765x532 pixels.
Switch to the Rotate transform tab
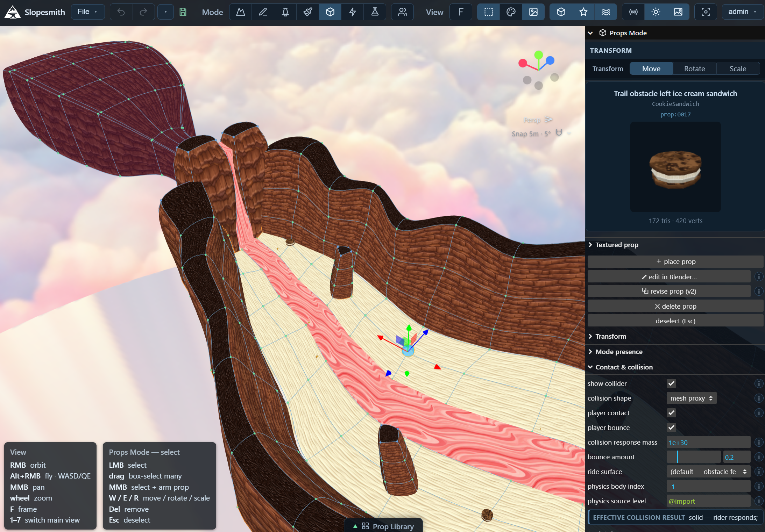[x=694, y=69]
